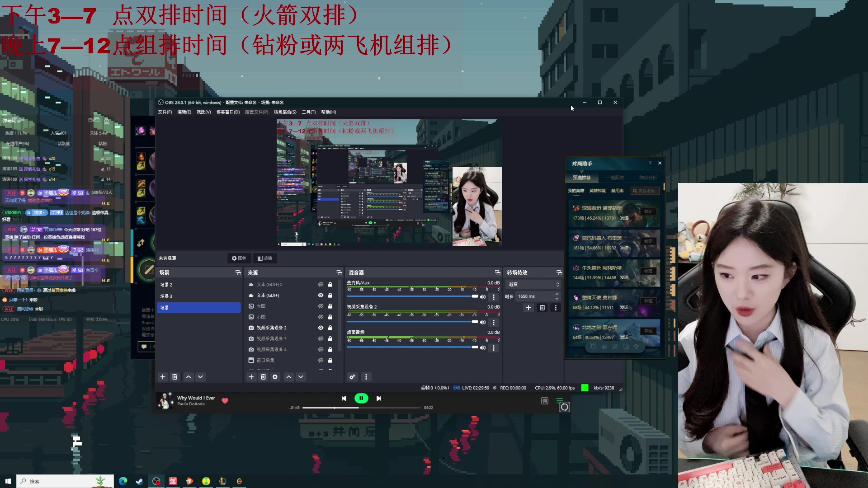Hide the 文本 (GDI+) source via its eye toggle

pos(321,295)
